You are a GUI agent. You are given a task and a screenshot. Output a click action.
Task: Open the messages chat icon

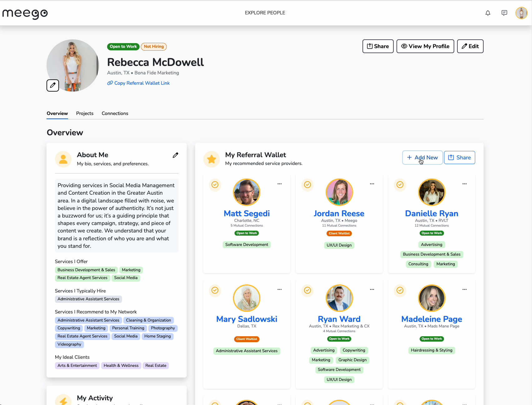coord(504,13)
